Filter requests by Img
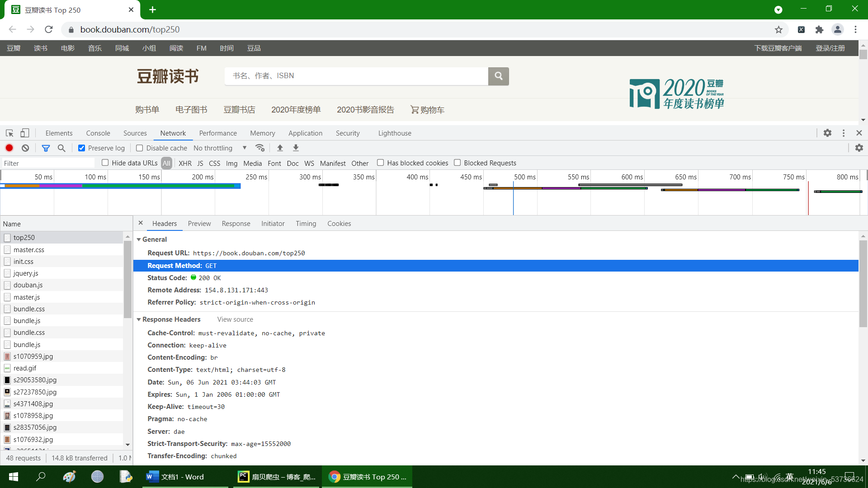The height and width of the screenshot is (488, 868). tap(231, 163)
